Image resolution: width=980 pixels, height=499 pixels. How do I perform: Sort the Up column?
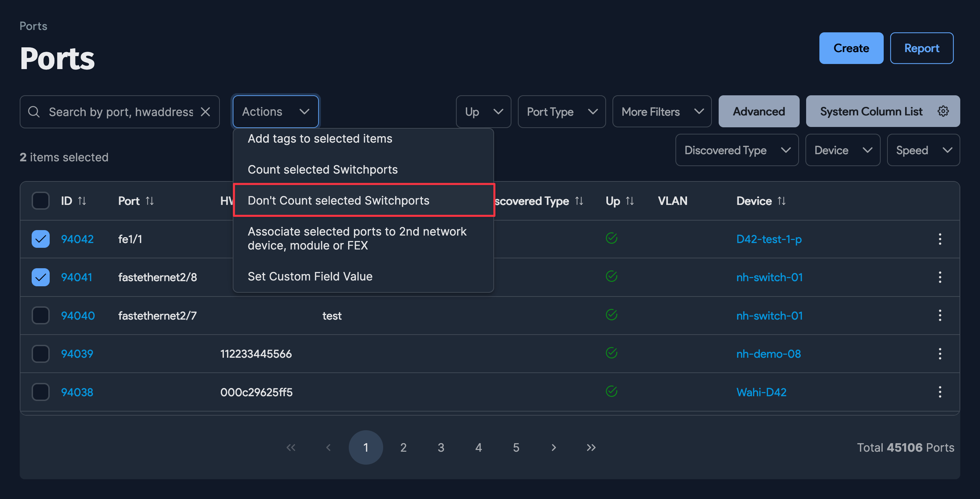tap(630, 200)
